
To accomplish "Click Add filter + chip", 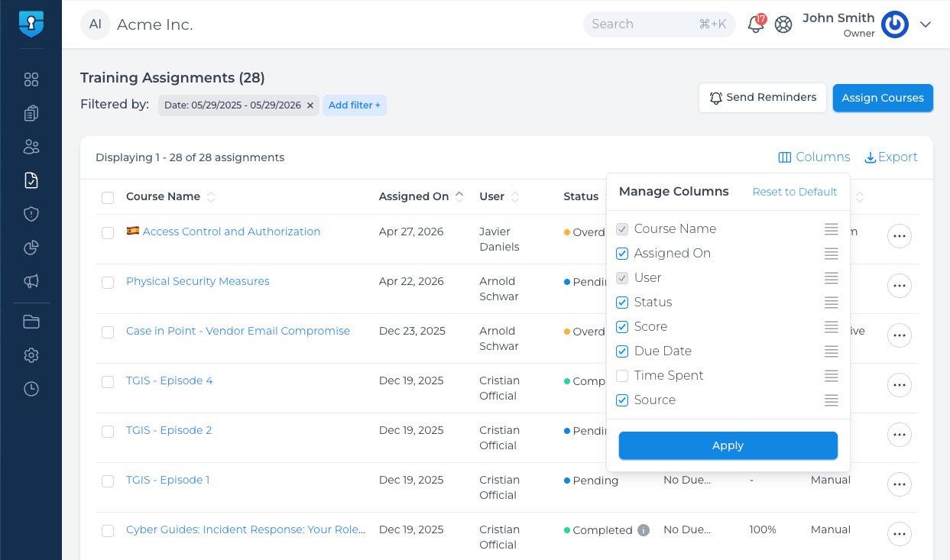I will click(355, 105).
